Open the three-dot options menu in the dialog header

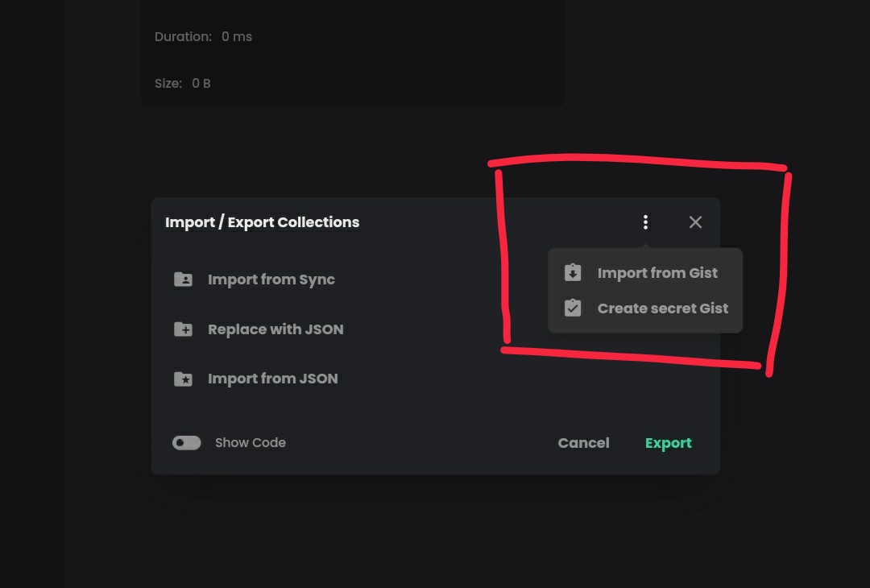click(x=645, y=222)
